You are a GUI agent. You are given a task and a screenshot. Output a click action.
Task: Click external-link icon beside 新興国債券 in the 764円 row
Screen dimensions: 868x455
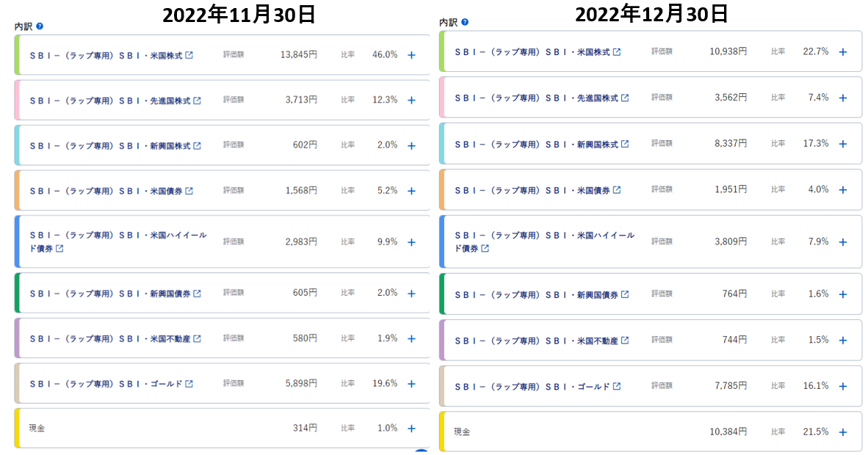click(625, 294)
